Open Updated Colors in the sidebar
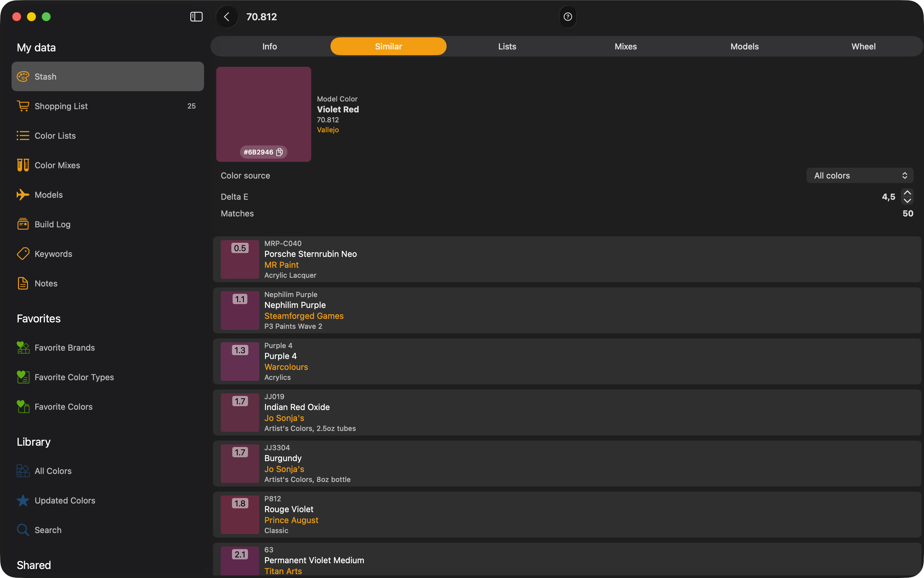Screen dimensions: 924x578 click(108, 500)
